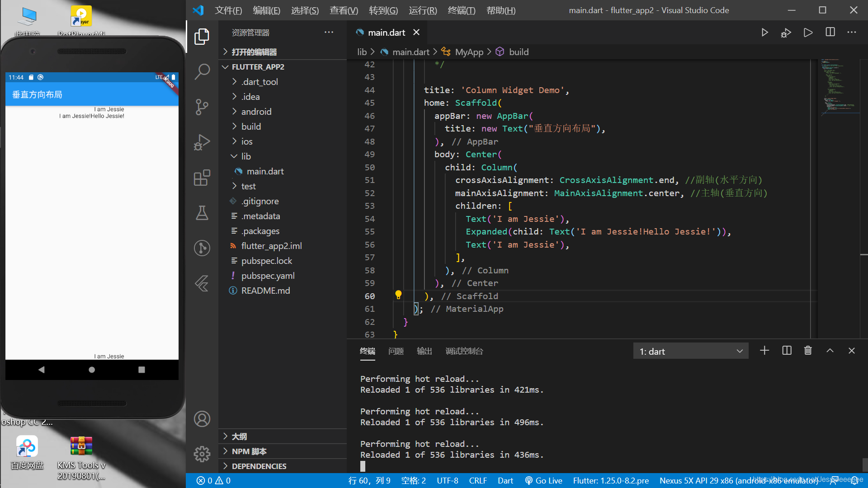Open the Flutter sidebar icon
This screenshot has height=488, width=868.
202,283
